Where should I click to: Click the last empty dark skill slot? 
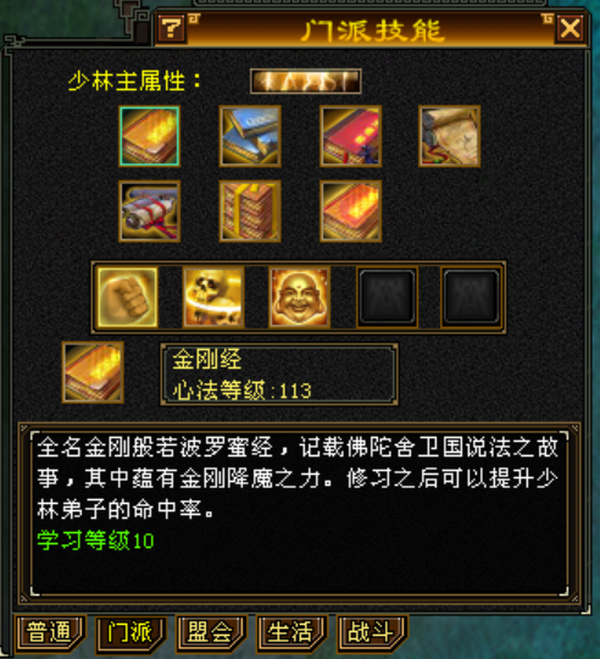click(471, 298)
